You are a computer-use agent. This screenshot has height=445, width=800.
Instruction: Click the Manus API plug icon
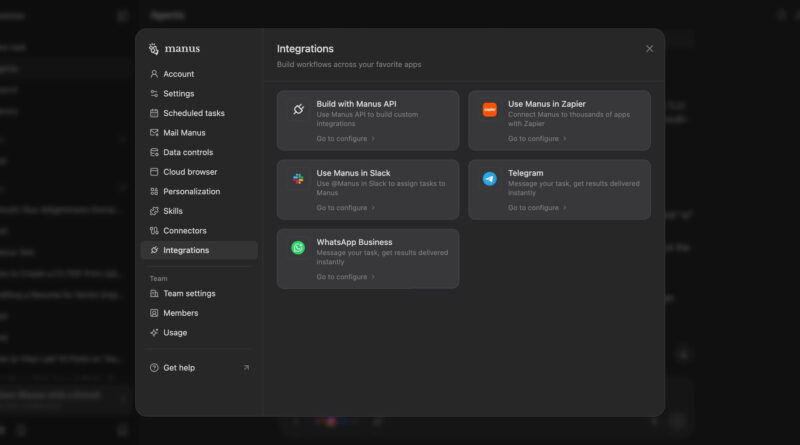click(298, 109)
